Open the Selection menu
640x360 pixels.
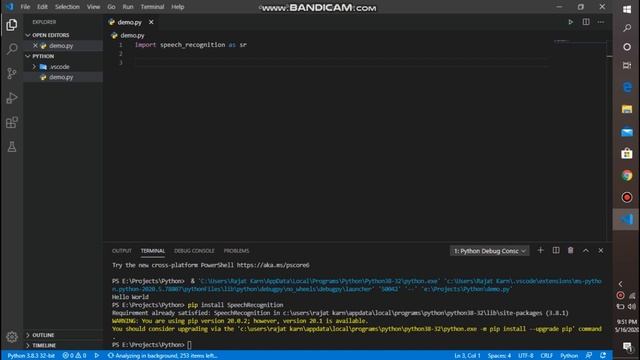tap(67, 7)
